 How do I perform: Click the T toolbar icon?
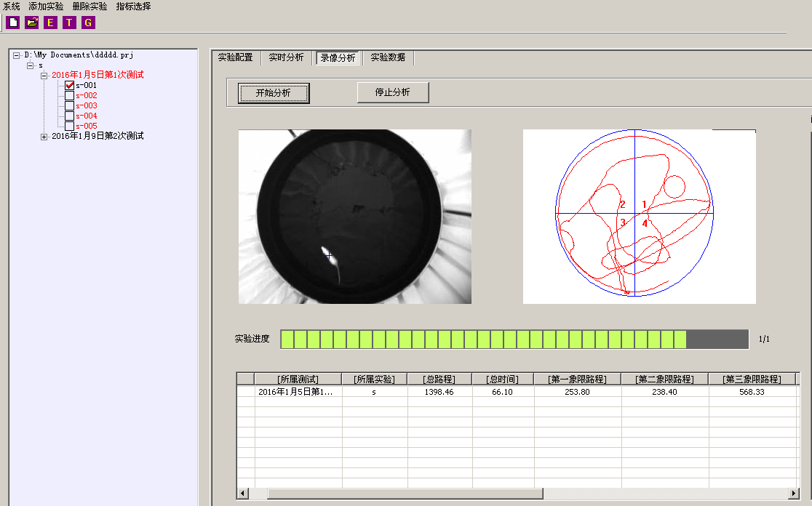(69, 23)
